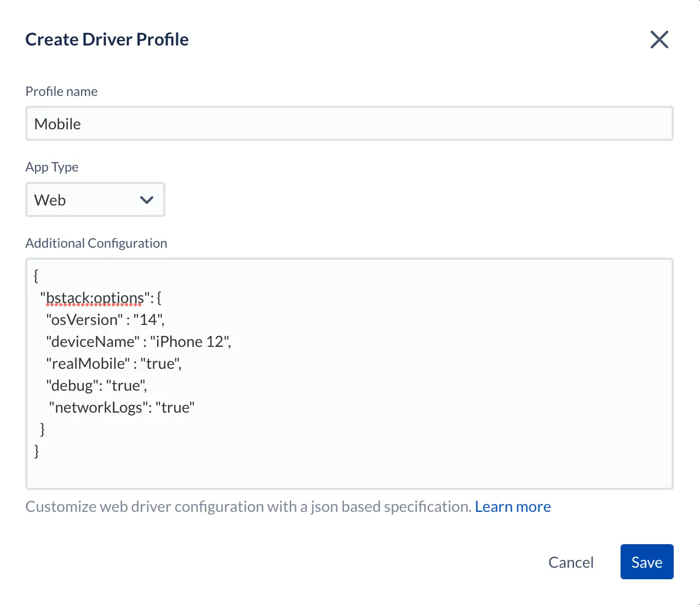Click the Create Driver Profile heading
Image resolution: width=700 pixels, height=605 pixels.
click(x=107, y=39)
